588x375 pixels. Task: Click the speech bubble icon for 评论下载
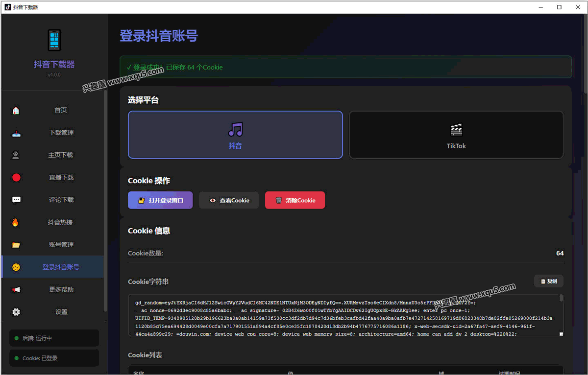click(16, 200)
